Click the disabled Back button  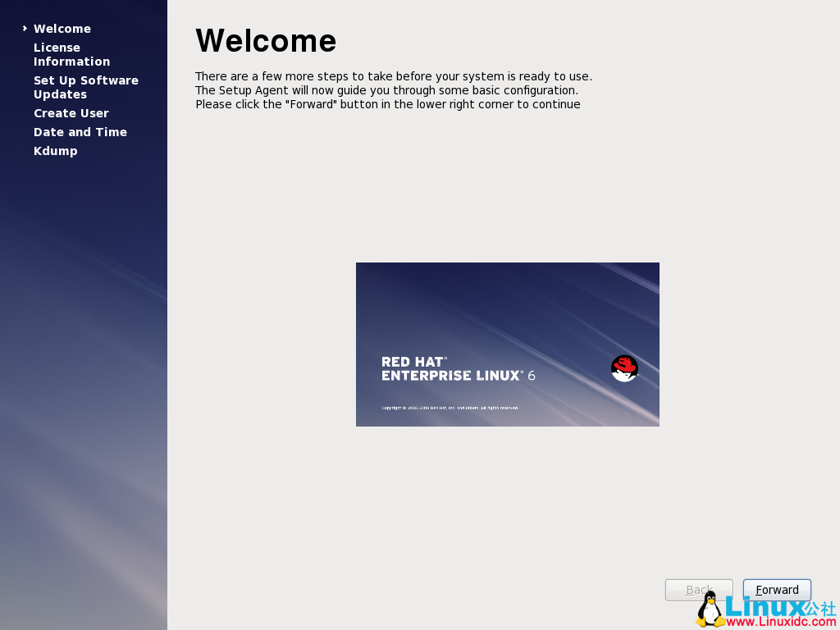[x=698, y=590]
